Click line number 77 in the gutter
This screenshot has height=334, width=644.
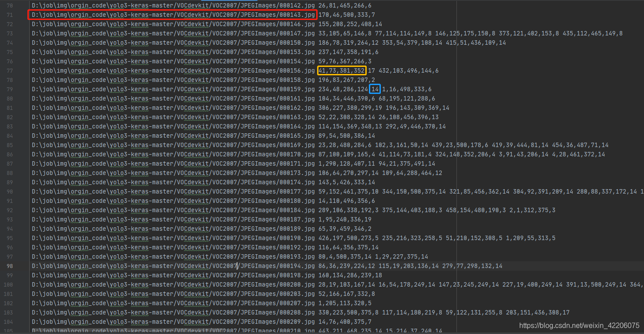9,71
